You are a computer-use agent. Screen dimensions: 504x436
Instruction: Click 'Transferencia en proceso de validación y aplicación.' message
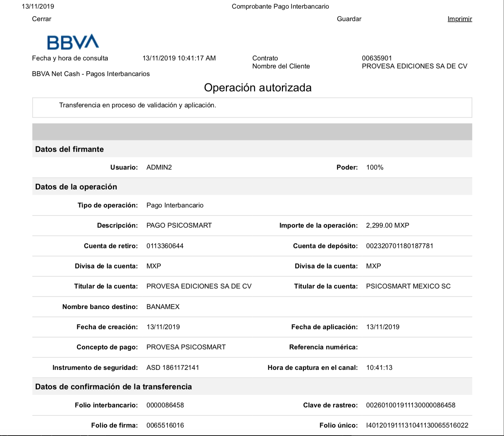[x=137, y=105]
